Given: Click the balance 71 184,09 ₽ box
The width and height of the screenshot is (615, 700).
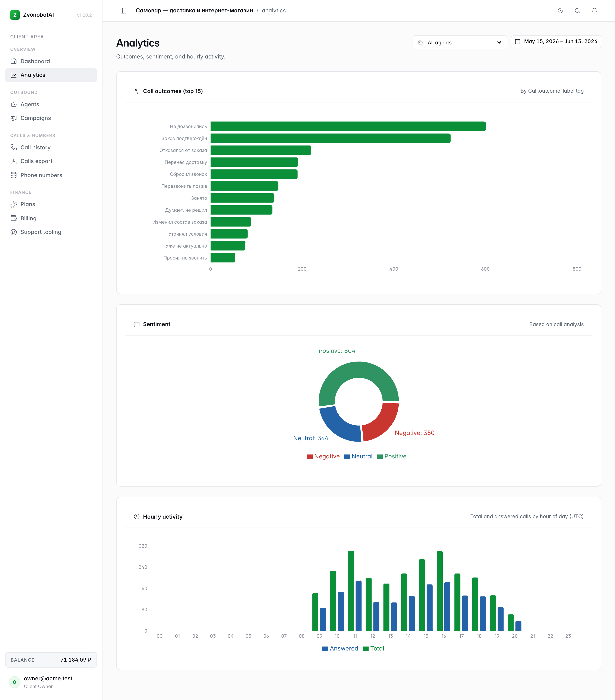Looking at the screenshot, I should (x=51, y=660).
